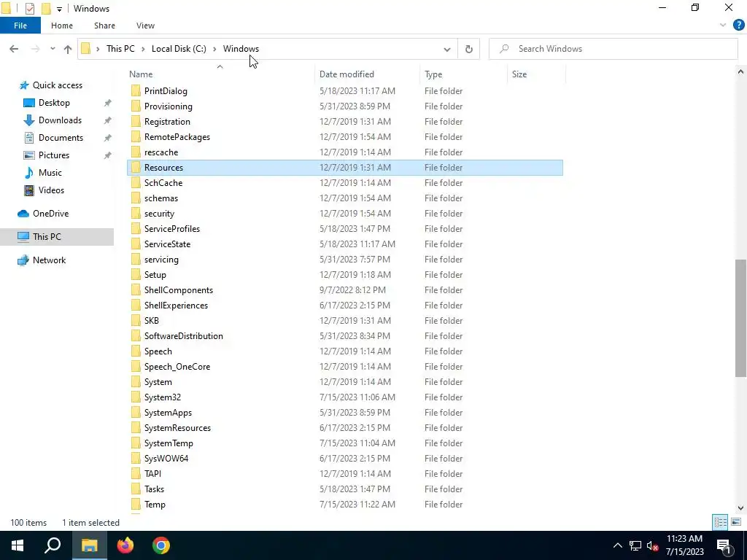The image size is (747, 560).
Task: Go back with the Back arrow
Action: click(14, 49)
